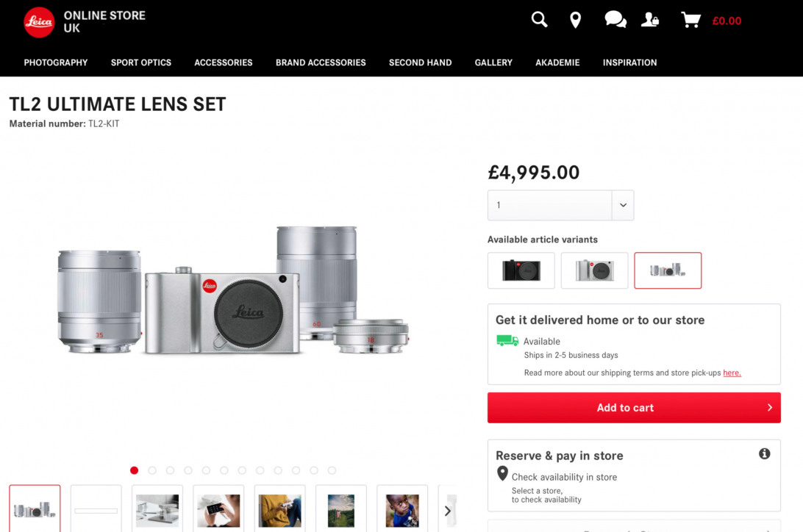The image size is (803, 532).
Task: Click the Reserve & pay info icon
Action: (x=764, y=453)
